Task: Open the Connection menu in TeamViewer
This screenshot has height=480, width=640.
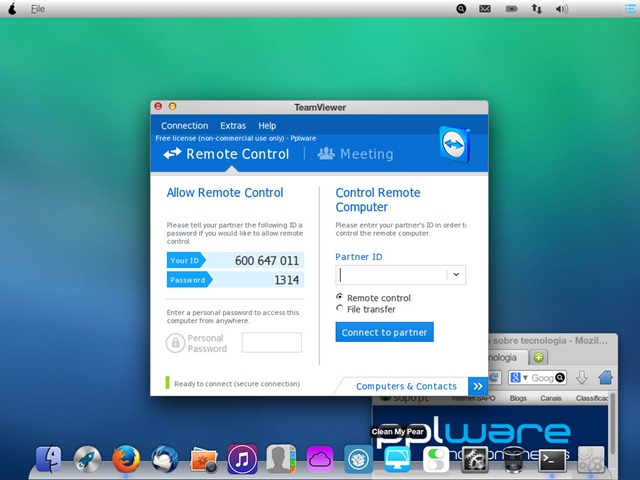Action: [x=184, y=126]
